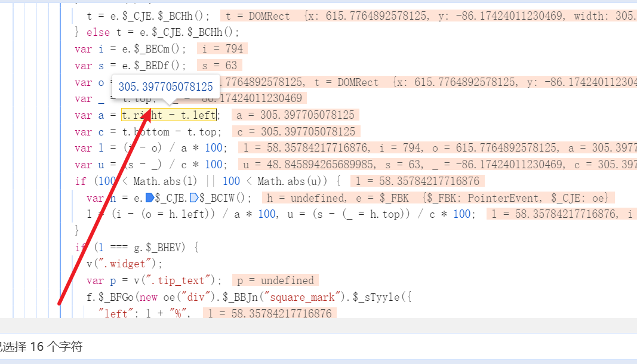
Task: Click inline value h = undefined
Action: 306,198
